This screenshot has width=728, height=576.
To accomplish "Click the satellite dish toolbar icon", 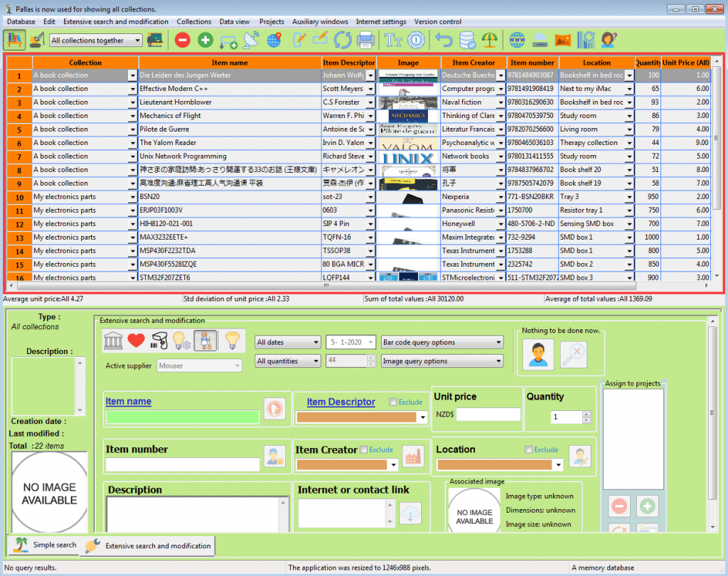I will coord(251,40).
